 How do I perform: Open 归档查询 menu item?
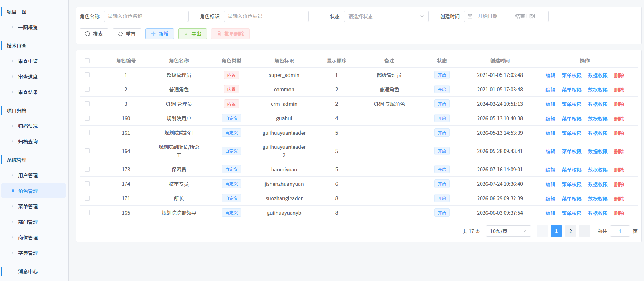pos(28,142)
